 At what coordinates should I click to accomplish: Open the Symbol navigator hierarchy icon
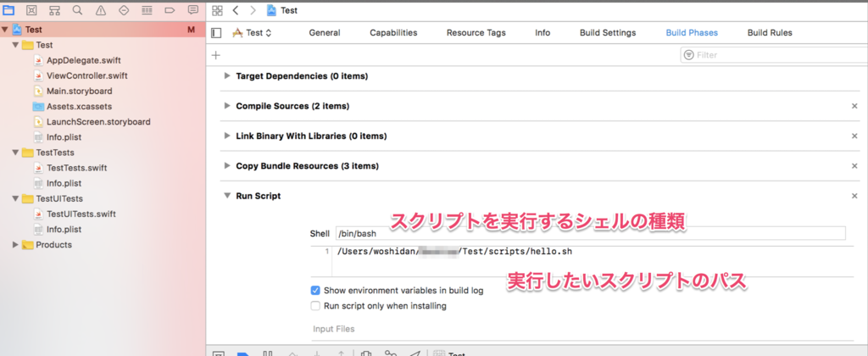[x=54, y=10]
